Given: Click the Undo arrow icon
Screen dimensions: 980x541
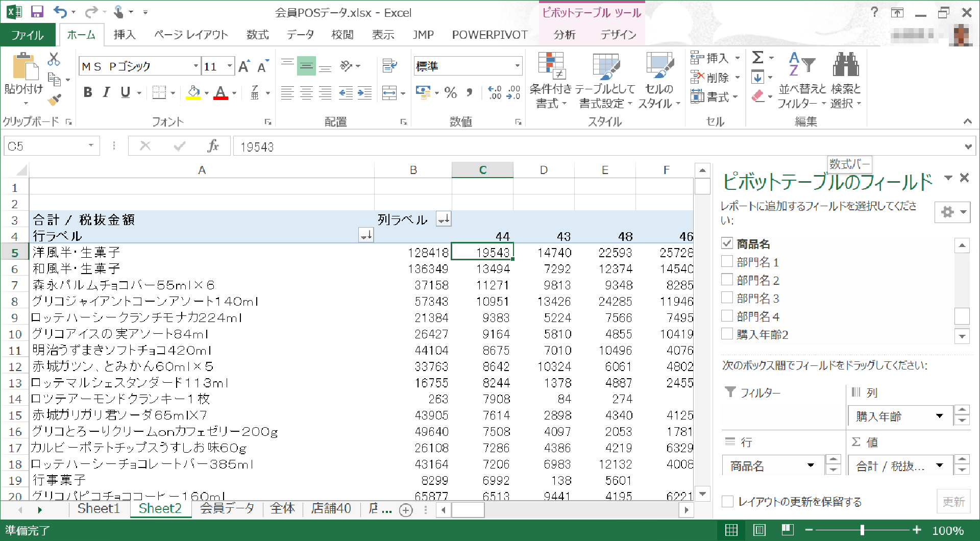Looking at the screenshot, I should 60,12.
